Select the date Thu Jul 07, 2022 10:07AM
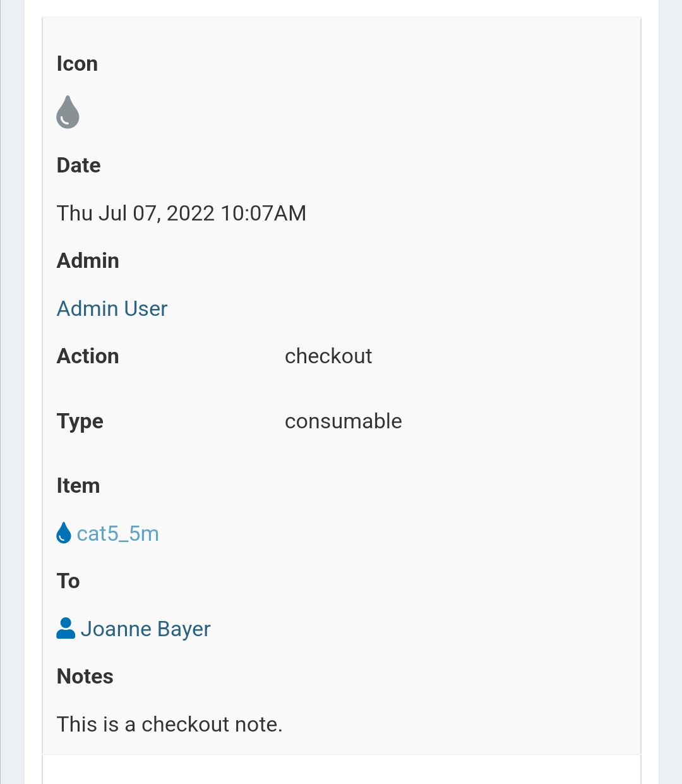 181,213
